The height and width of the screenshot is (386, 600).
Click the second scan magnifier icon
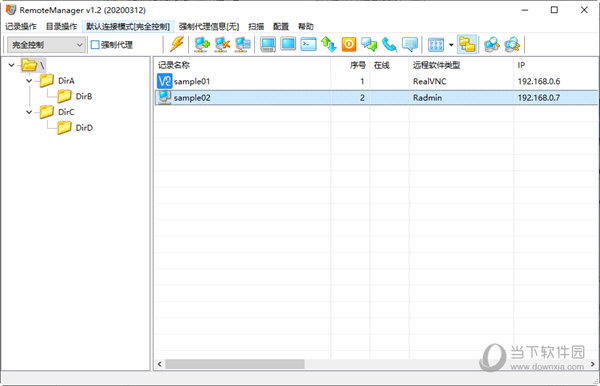(512, 45)
